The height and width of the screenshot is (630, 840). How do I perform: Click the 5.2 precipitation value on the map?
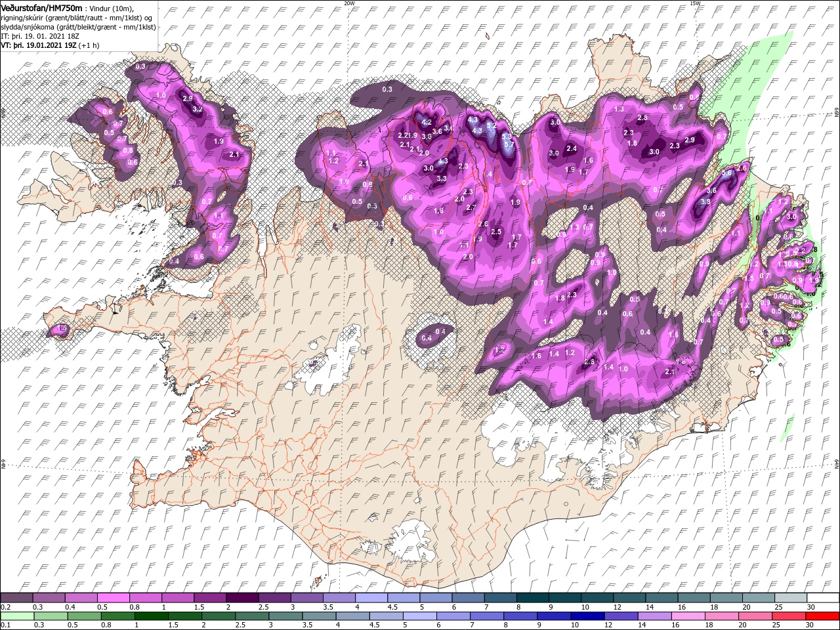[x=490, y=125]
